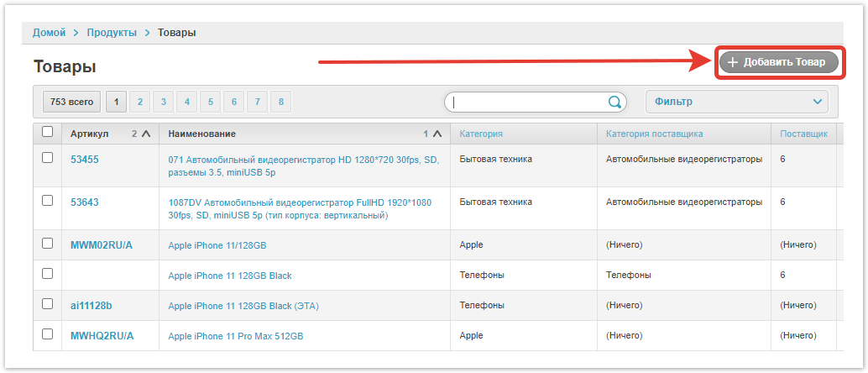
Task: Click the Наименование column sort arrow
Action: pyautogui.click(x=437, y=134)
